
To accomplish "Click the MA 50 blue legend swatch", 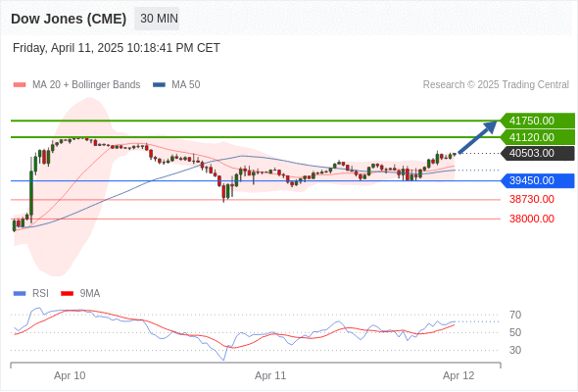I will click(159, 85).
